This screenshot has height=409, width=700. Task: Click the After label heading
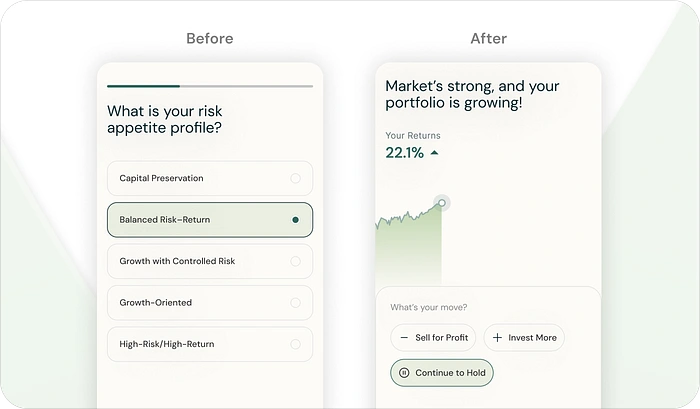pos(489,39)
